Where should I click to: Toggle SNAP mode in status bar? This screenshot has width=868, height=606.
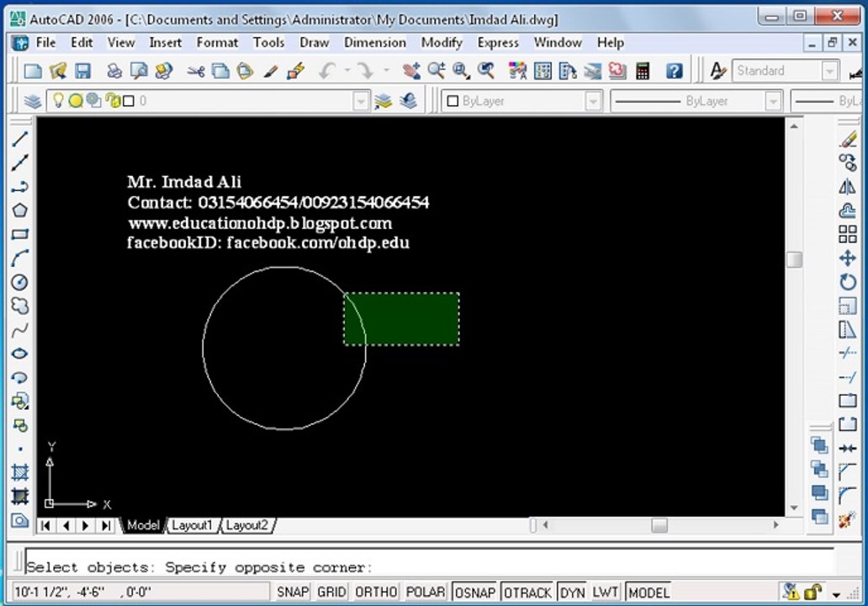(x=293, y=593)
